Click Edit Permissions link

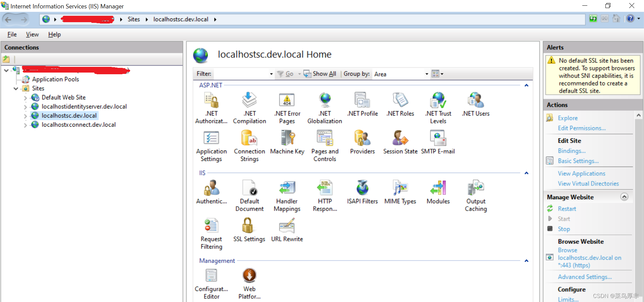(582, 128)
